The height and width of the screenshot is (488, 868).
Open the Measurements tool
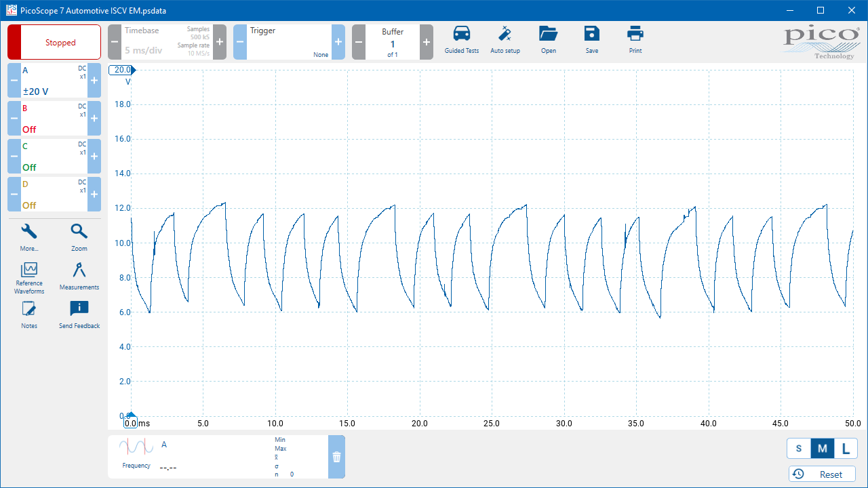(x=79, y=276)
